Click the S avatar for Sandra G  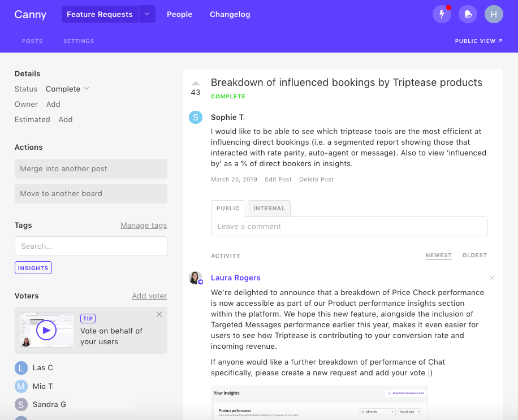pyautogui.click(x=21, y=405)
